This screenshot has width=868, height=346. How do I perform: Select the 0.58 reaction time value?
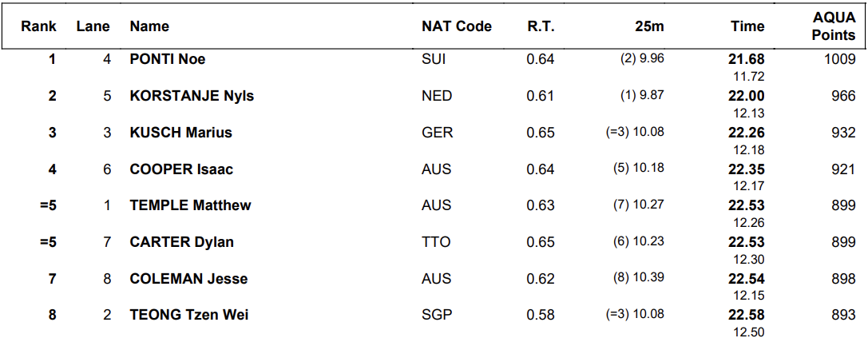click(x=541, y=315)
